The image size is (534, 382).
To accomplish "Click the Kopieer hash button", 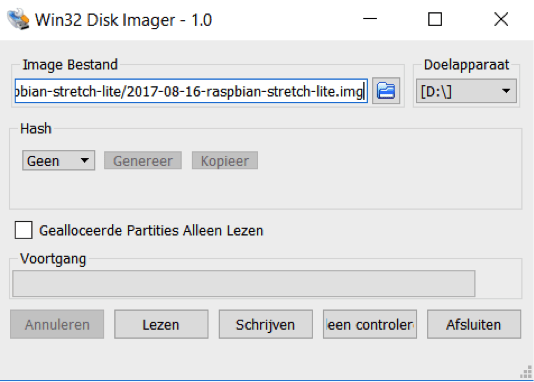I will click(x=225, y=160).
